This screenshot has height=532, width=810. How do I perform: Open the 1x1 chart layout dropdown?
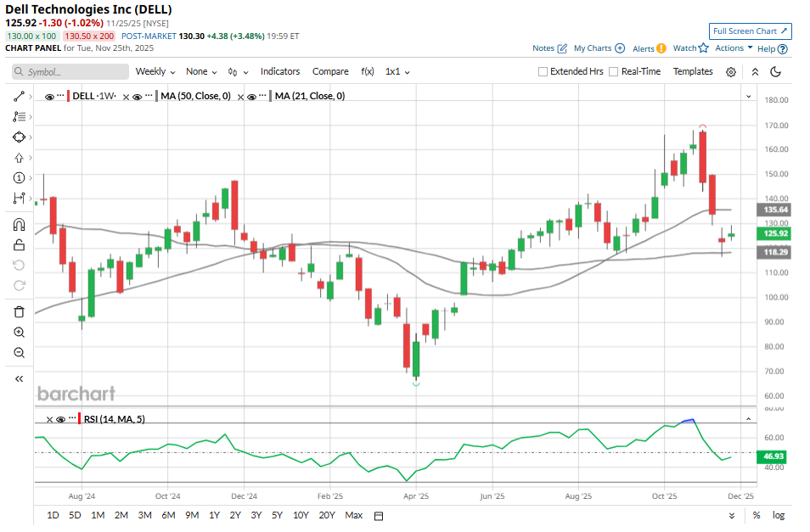(x=397, y=72)
